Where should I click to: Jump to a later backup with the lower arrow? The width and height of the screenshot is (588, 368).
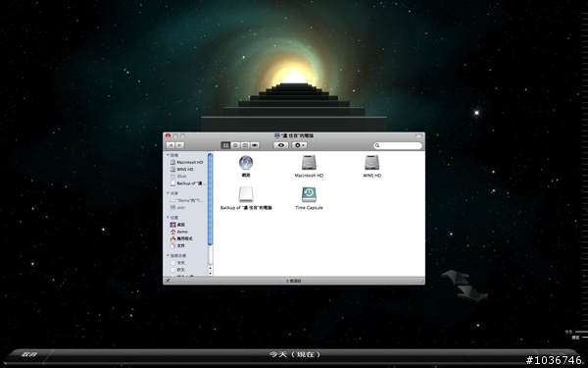tap(472, 293)
